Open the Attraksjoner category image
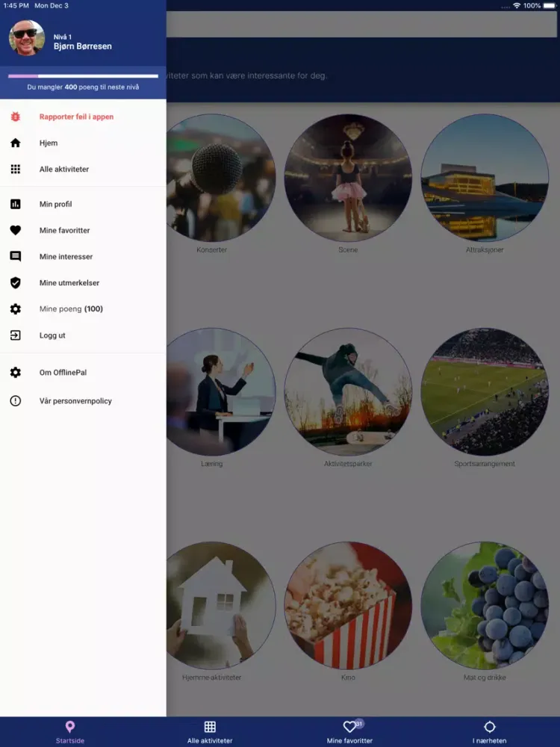 click(485, 178)
